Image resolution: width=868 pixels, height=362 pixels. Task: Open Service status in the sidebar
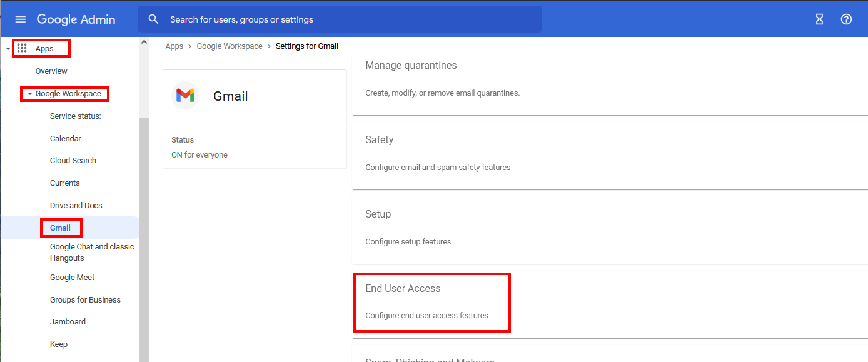click(76, 116)
